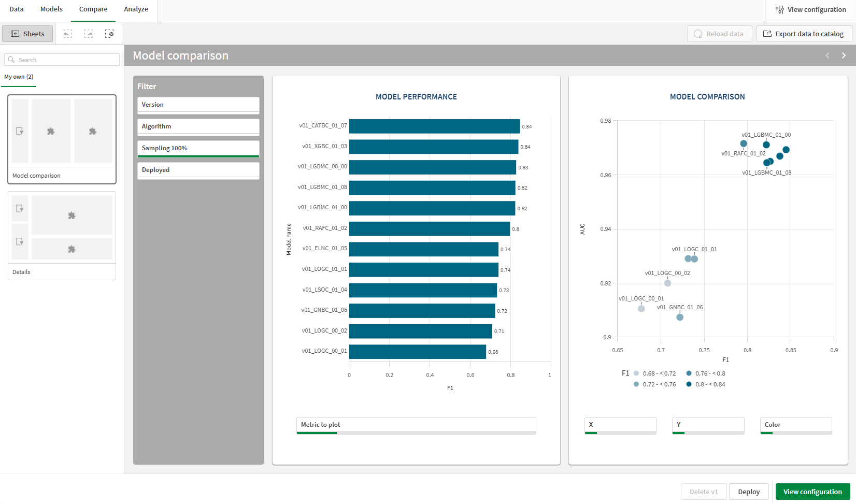Click the Reload data refresh icon

pyautogui.click(x=698, y=34)
